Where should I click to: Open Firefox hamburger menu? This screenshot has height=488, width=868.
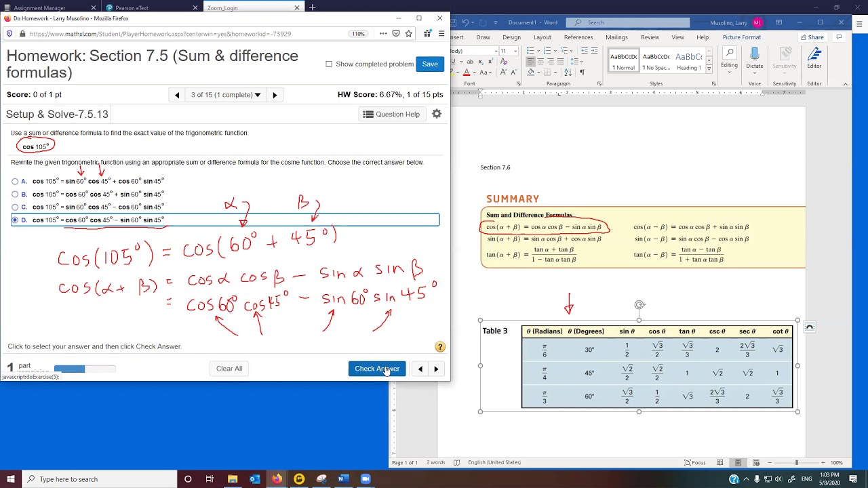(441, 34)
